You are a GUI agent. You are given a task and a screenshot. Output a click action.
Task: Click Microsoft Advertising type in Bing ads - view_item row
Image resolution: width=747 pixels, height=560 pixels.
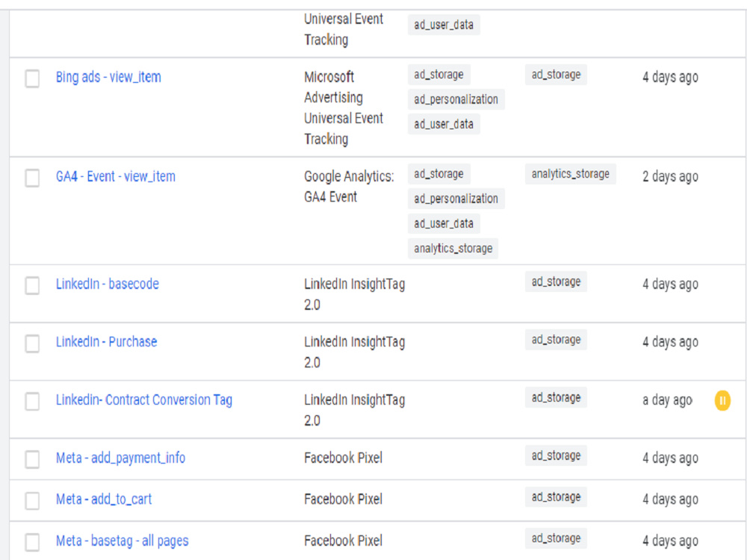[344, 108]
